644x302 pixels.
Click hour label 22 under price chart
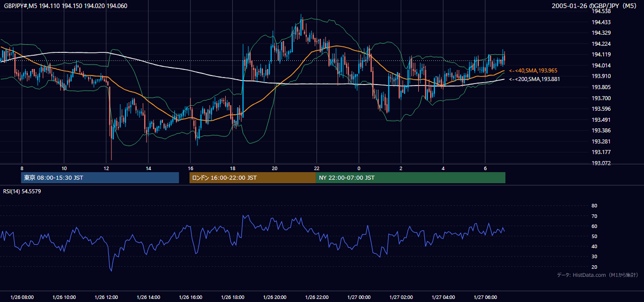[317, 168]
